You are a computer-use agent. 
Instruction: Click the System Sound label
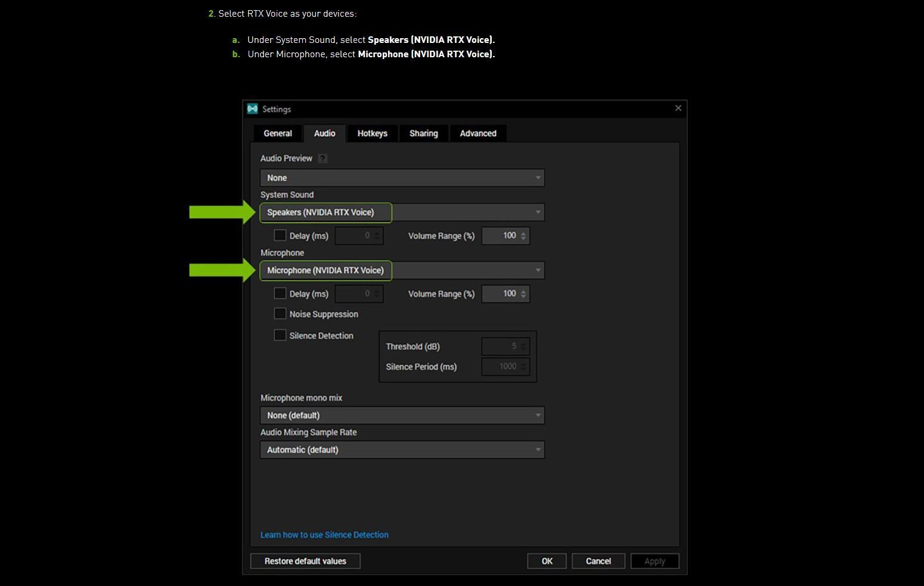(x=287, y=195)
